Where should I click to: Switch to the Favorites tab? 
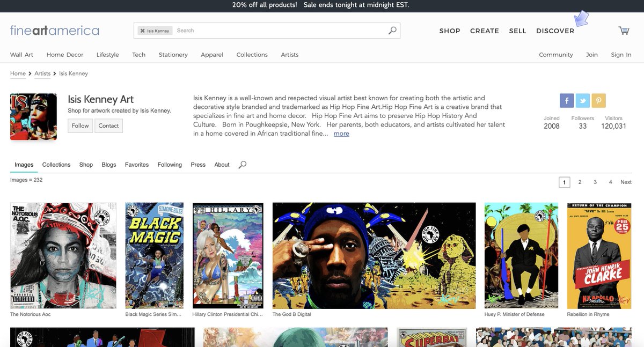(x=137, y=165)
